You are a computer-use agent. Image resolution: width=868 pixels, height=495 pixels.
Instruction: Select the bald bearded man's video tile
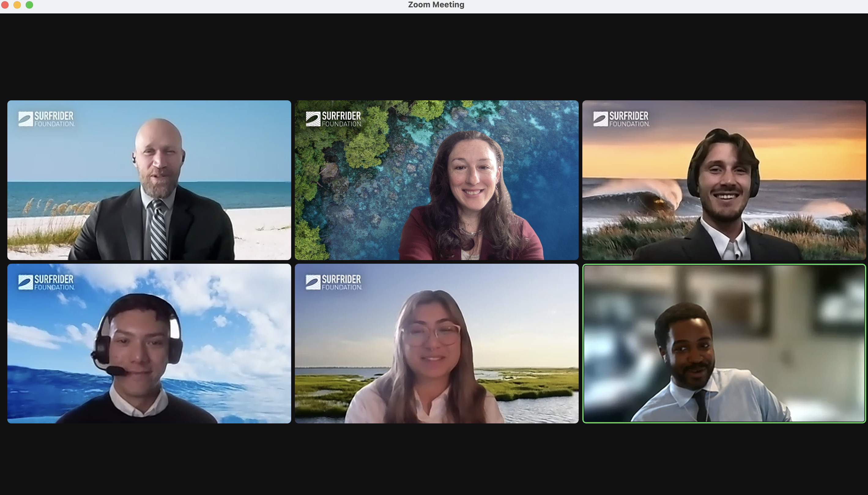[149, 180]
